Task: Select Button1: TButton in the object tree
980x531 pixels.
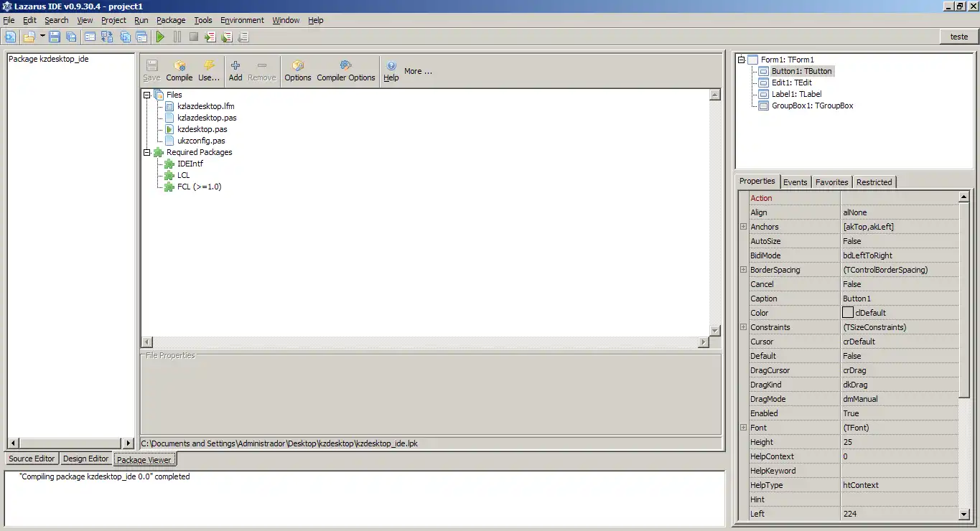Action: tap(802, 71)
